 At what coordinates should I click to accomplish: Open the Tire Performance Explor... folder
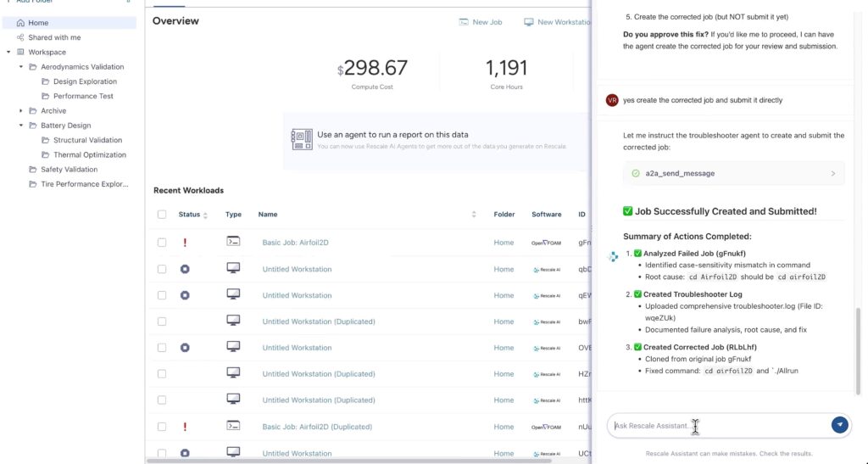[x=84, y=184]
